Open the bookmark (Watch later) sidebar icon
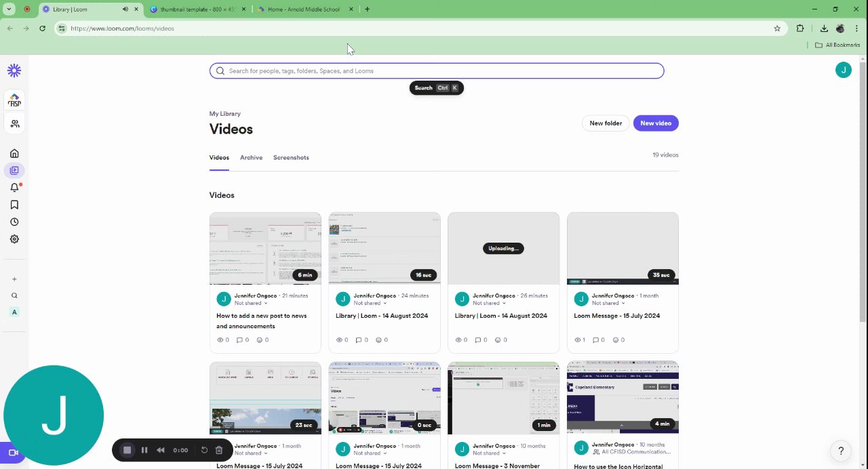Viewport: 868px width, 469px height. pos(14,205)
